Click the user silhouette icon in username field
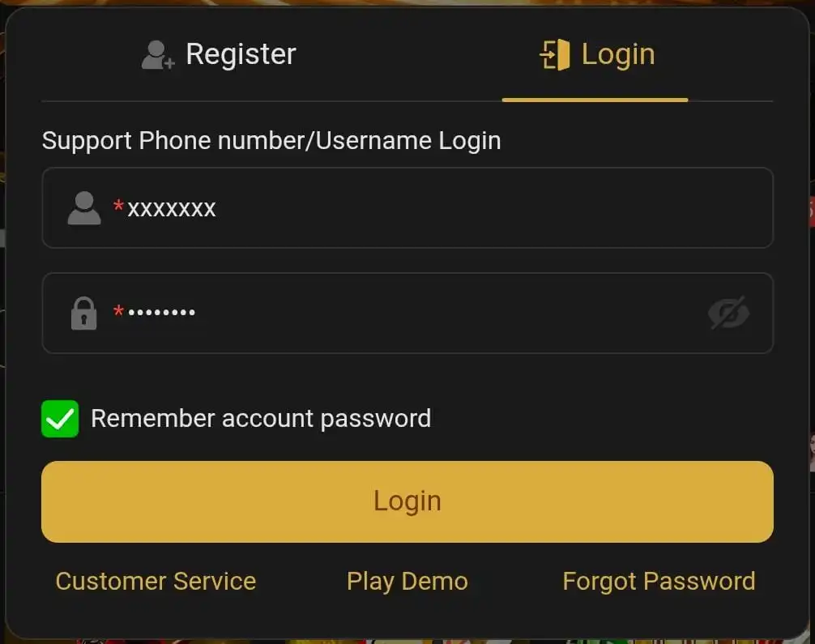Image resolution: width=815 pixels, height=644 pixels. point(84,208)
